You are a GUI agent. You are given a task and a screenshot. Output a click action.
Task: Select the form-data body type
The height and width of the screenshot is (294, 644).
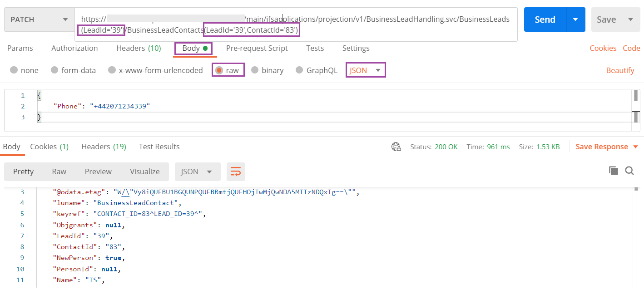[73, 70]
